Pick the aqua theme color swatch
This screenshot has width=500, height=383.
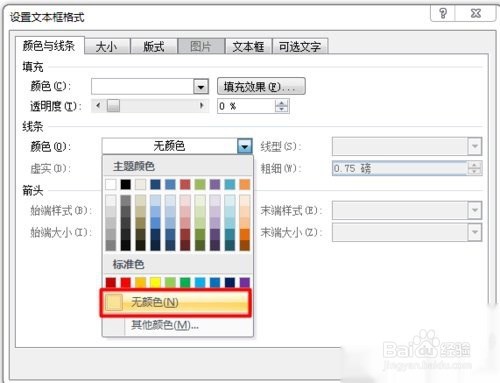pyautogui.click(x=230, y=184)
